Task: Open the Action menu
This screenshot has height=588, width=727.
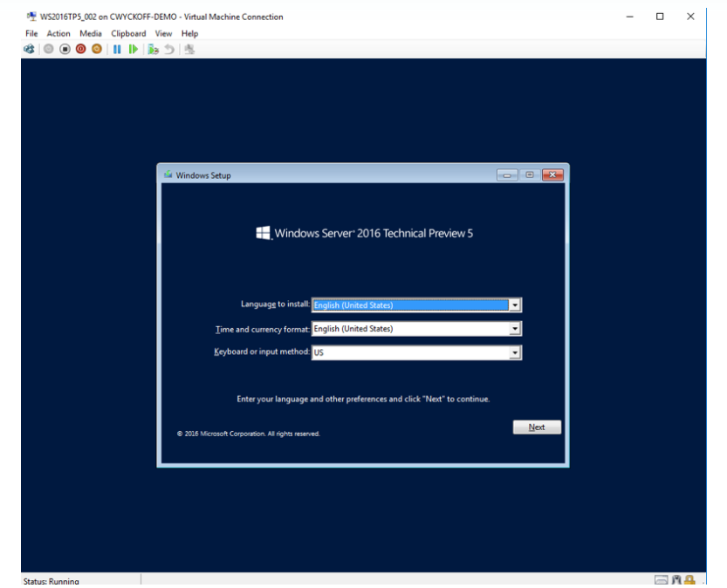Action: point(58,33)
